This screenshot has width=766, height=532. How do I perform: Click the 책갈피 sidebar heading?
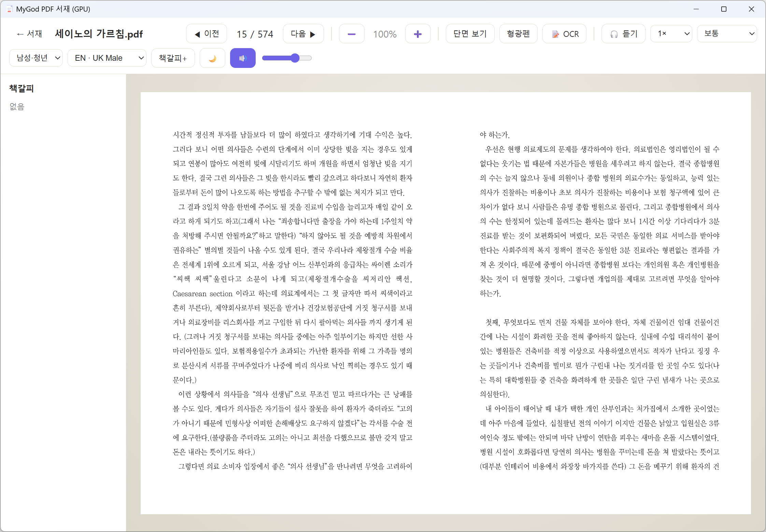tap(22, 88)
